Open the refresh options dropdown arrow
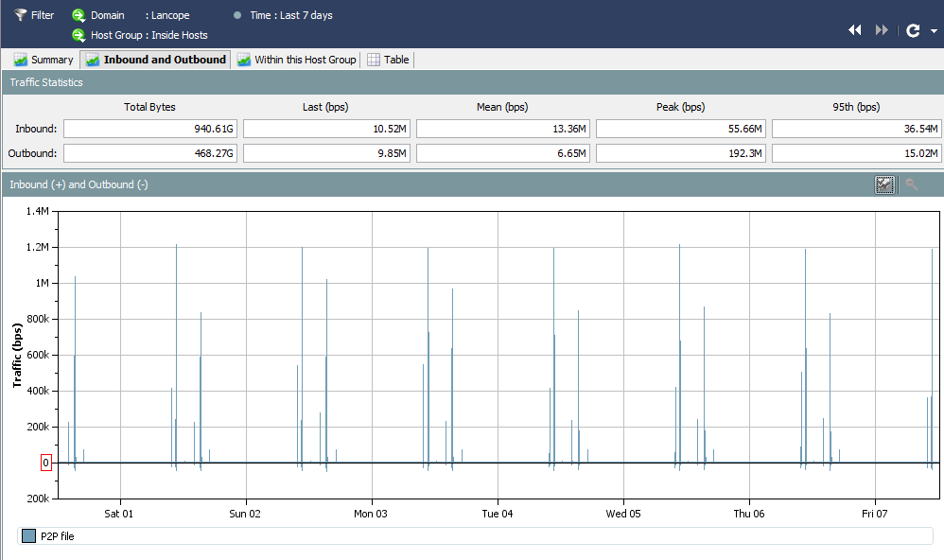944x560 pixels. pyautogui.click(x=935, y=30)
